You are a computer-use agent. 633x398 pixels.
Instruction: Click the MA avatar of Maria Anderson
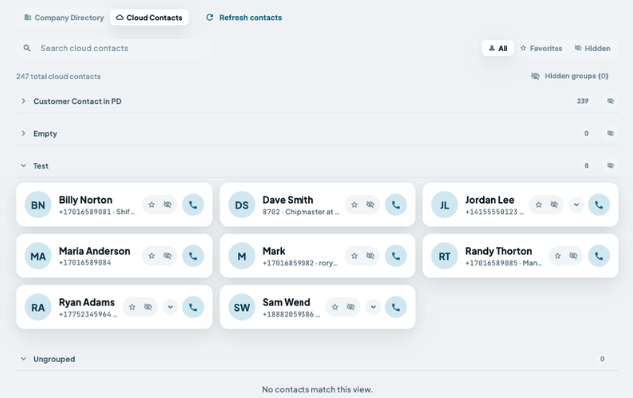point(38,256)
